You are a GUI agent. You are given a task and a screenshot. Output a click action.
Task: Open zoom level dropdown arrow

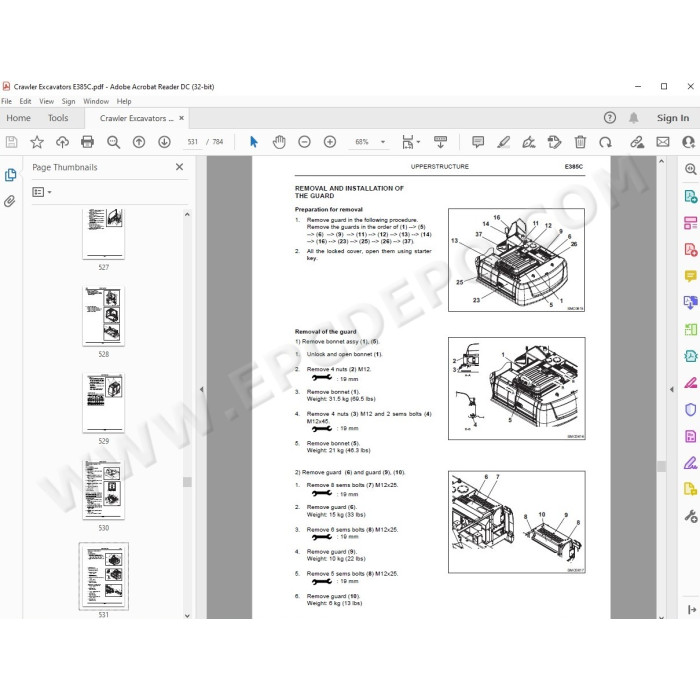(383, 142)
